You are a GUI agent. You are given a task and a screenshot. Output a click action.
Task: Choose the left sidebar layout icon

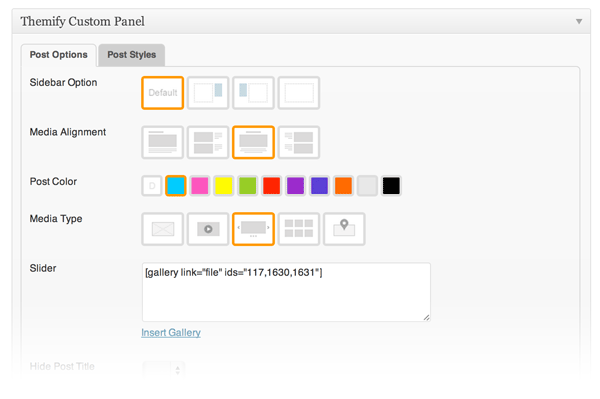(x=253, y=93)
